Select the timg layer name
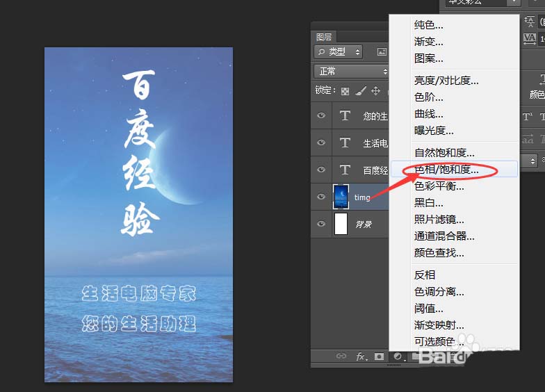545x392 pixels. coord(362,197)
